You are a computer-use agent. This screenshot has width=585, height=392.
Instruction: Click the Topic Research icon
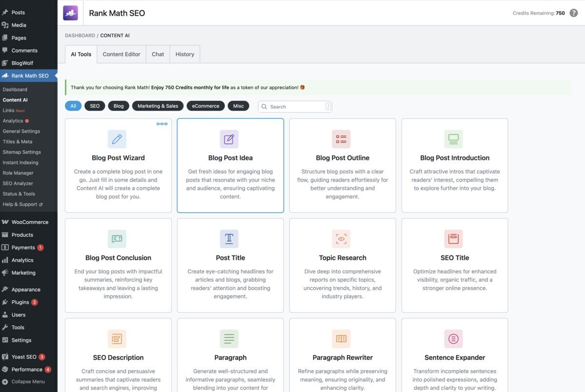[x=341, y=239]
